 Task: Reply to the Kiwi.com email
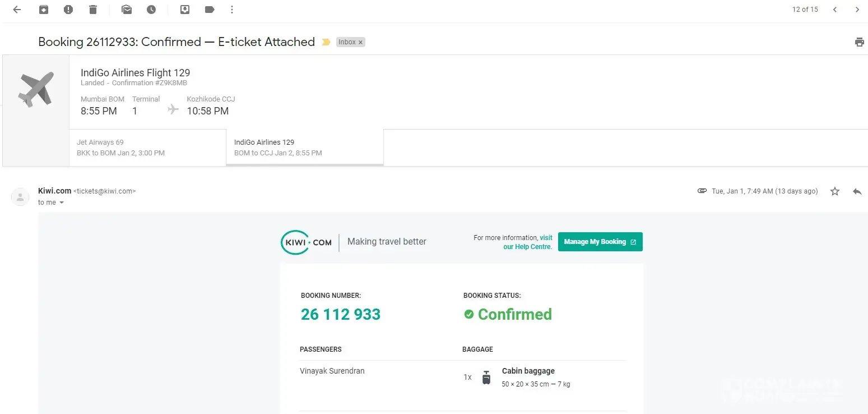click(857, 191)
